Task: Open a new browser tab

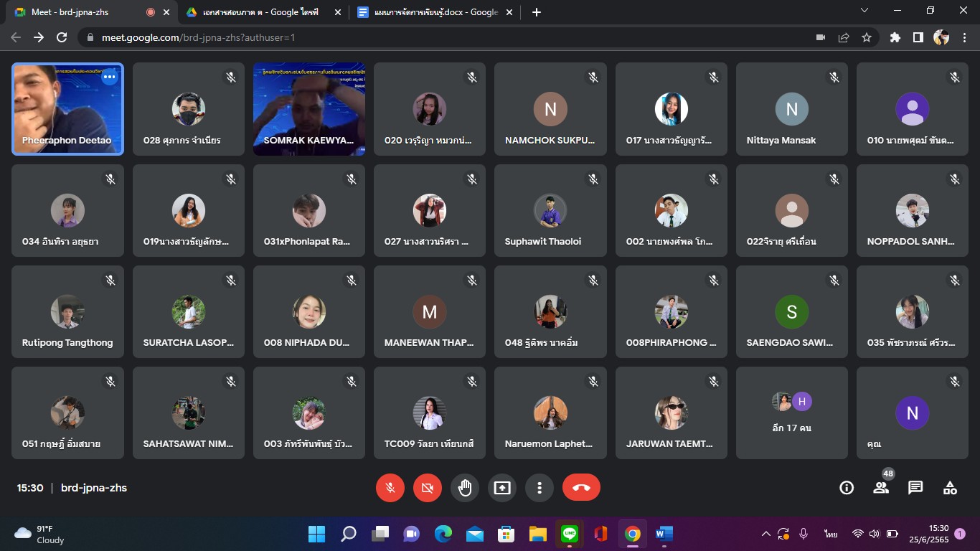Action: (x=537, y=12)
